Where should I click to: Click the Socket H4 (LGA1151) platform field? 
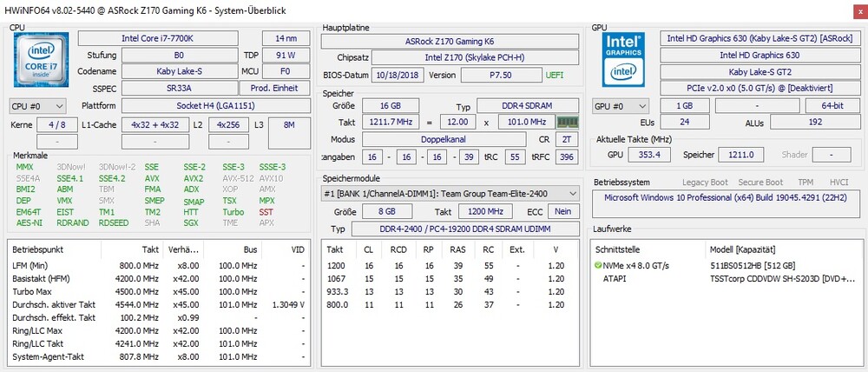(216, 106)
